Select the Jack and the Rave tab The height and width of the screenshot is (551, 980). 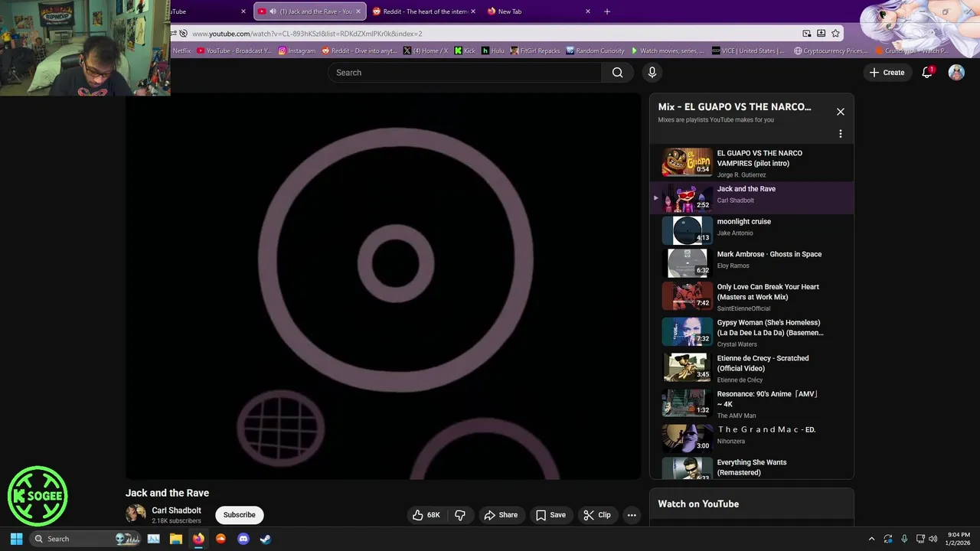pyautogui.click(x=309, y=11)
